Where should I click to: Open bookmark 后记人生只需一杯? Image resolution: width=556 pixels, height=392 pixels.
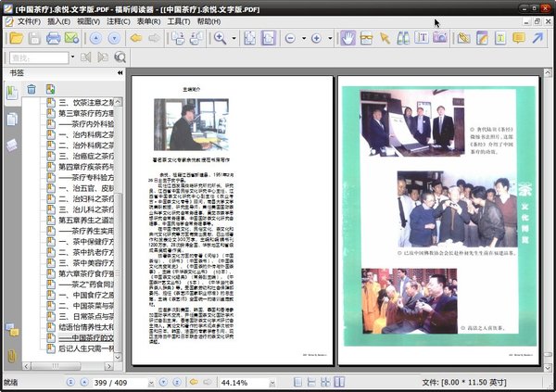(85, 349)
